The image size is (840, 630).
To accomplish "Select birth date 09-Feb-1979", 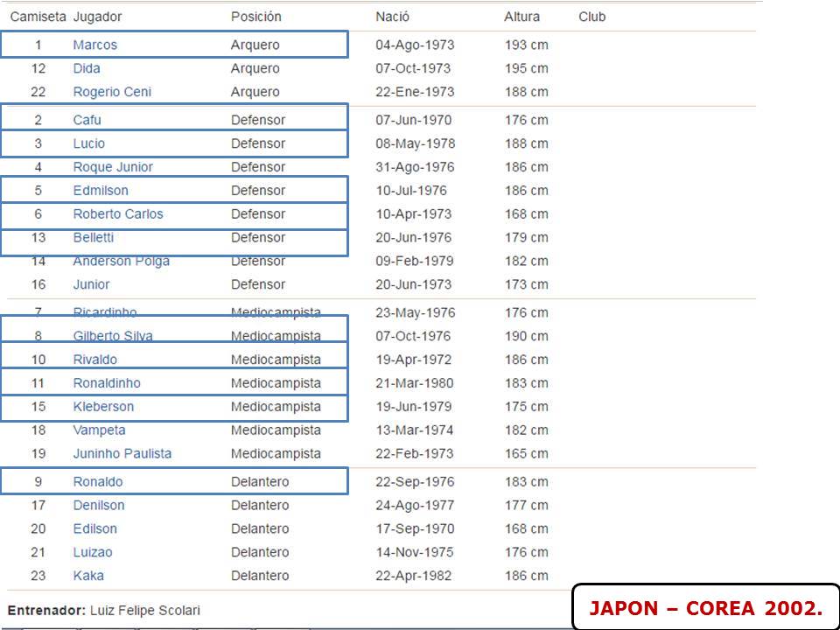I will click(414, 261).
